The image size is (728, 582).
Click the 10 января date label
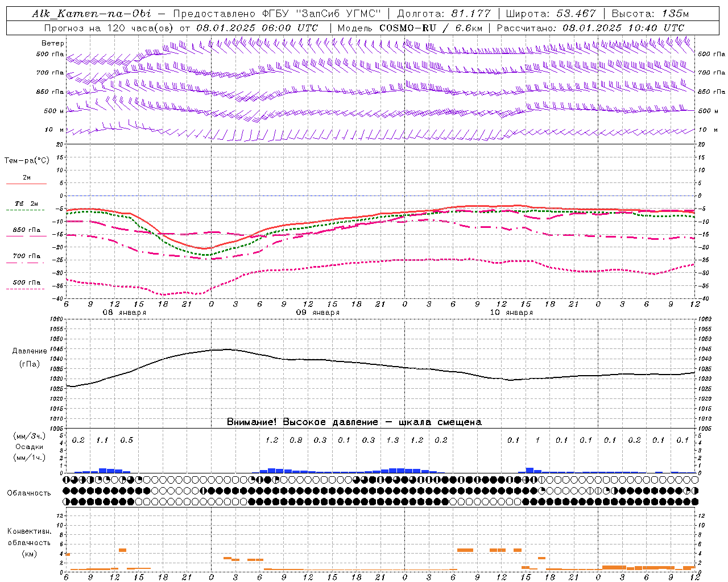(x=511, y=313)
